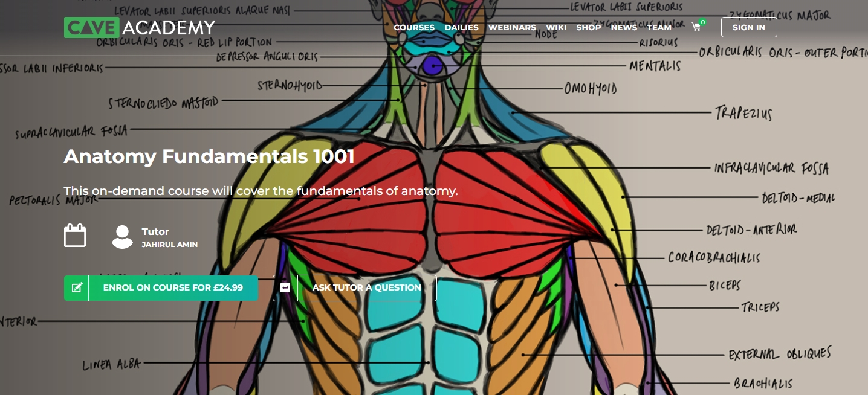Click the Sign In button
868x395 pixels.
pyautogui.click(x=749, y=27)
